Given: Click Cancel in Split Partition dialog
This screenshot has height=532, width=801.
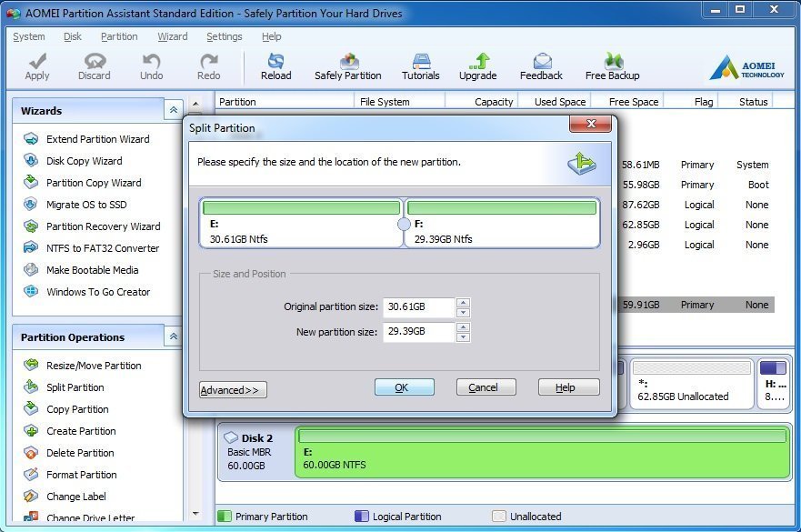Looking at the screenshot, I should point(486,387).
